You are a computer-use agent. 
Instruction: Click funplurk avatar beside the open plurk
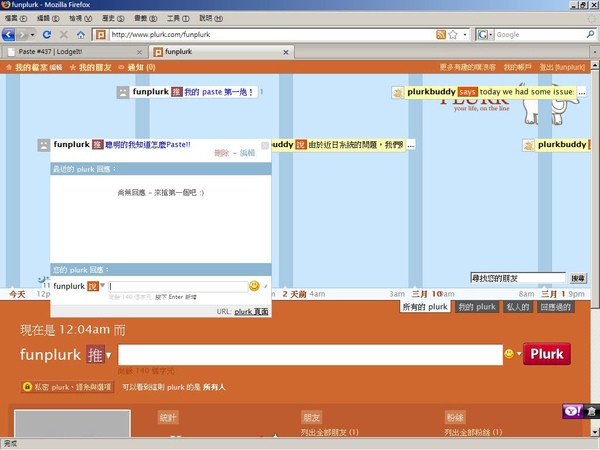(44, 145)
